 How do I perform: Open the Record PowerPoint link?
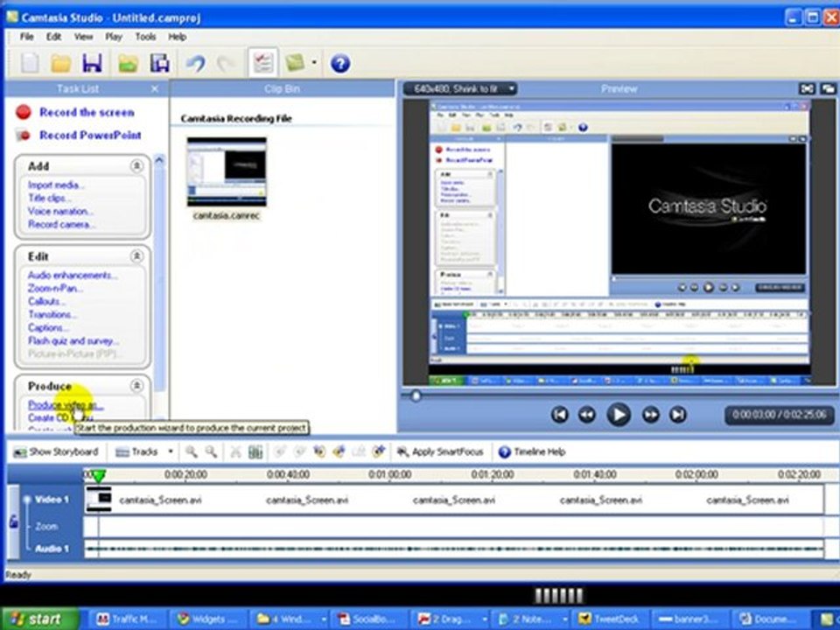[90, 135]
